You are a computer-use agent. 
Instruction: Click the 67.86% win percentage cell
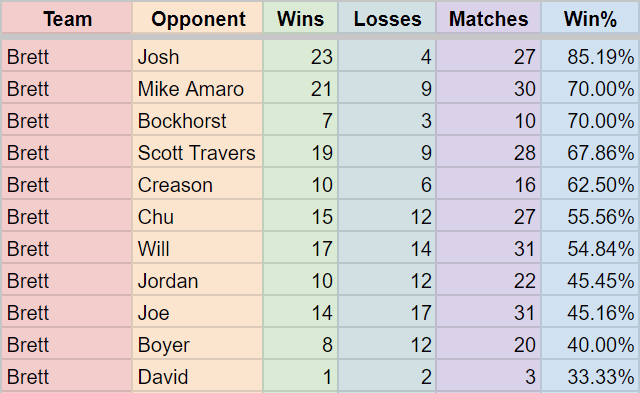[x=590, y=152]
